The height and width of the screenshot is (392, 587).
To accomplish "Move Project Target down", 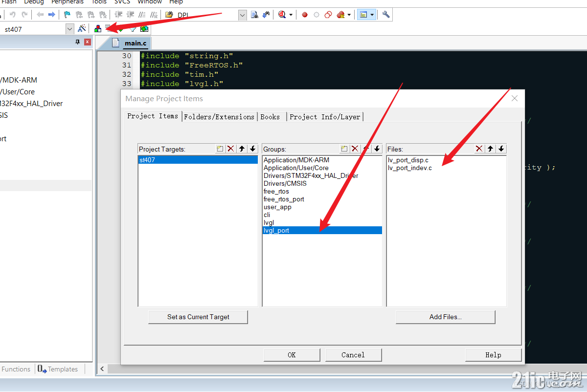I will pyautogui.click(x=252, y=149).
